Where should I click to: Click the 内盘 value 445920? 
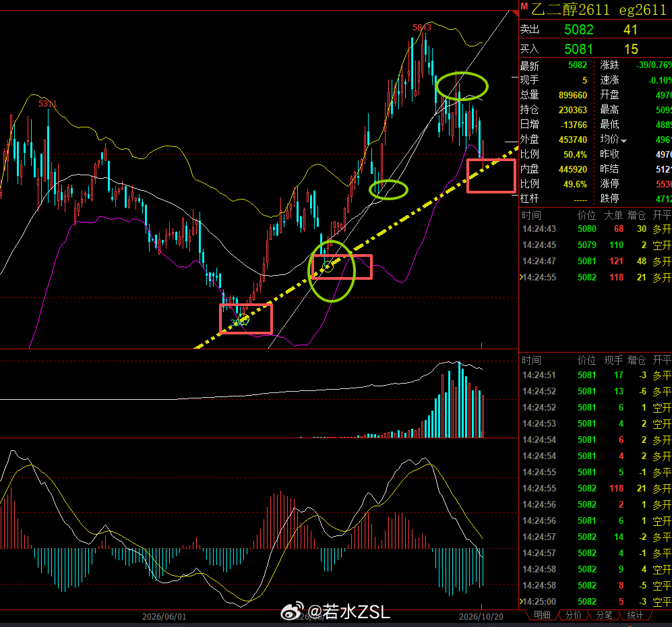point(572,169)
